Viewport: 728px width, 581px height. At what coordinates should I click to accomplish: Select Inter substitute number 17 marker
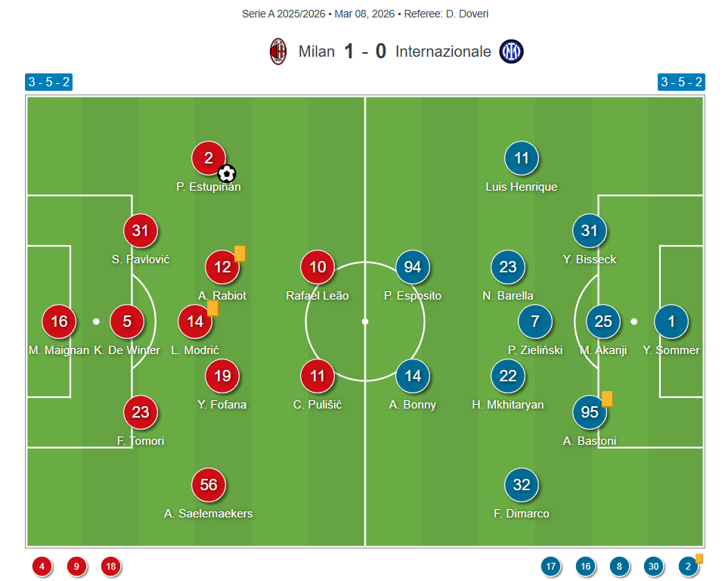(x=551, y=566)
